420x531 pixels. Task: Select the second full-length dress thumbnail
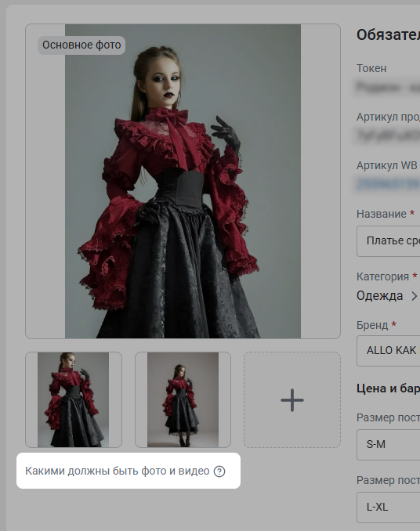pos(183,399)
